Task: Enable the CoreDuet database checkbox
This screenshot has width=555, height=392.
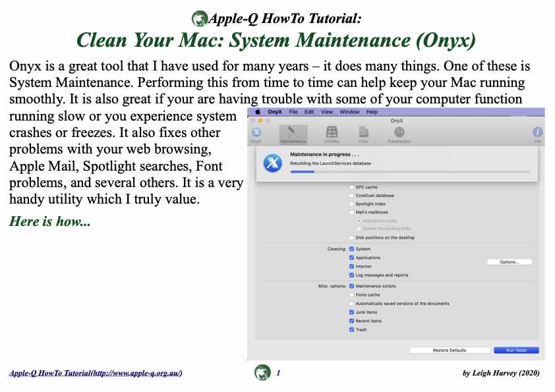Action: point(351,196)
